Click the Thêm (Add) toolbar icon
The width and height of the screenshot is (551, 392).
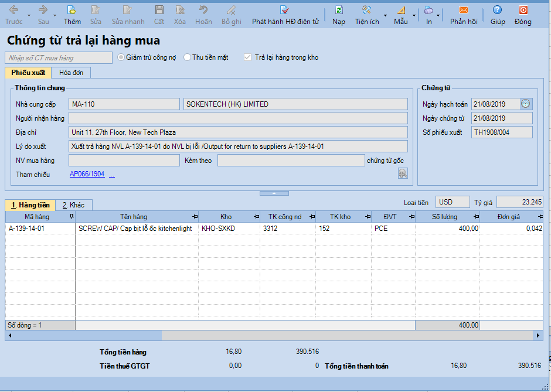72,11
